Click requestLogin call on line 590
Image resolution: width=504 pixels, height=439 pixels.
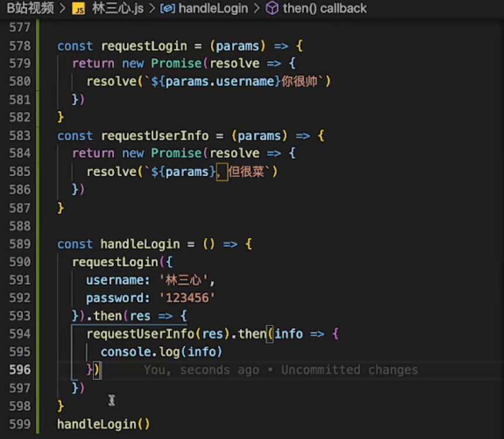(x=115, y=262)
